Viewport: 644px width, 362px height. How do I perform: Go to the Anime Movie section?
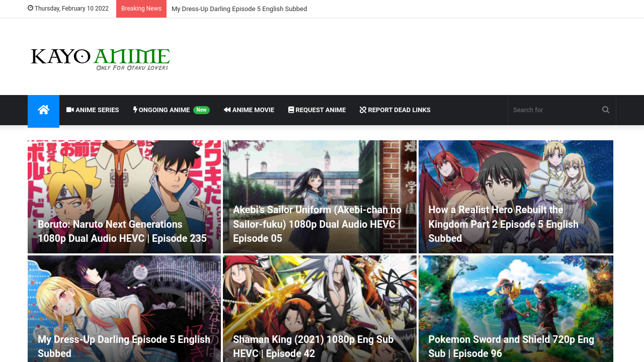(x=249, y=110)
